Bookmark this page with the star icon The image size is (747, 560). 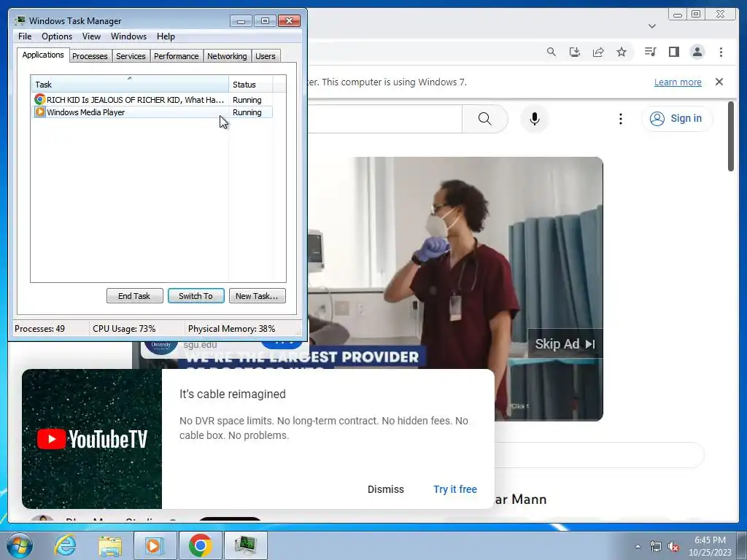[x=622, y=52]
